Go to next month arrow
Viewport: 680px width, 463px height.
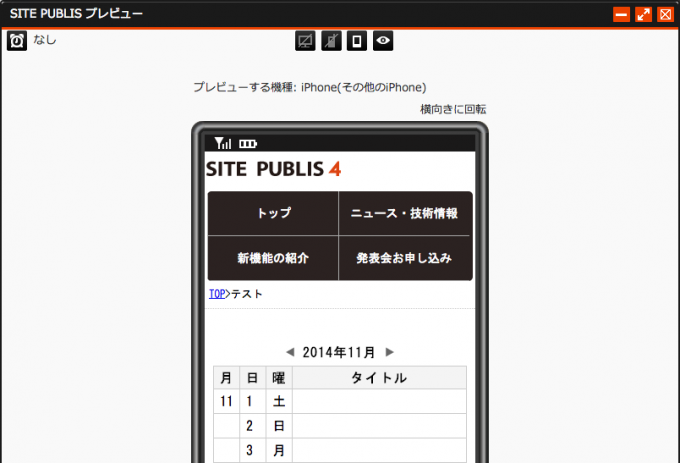[389, 352]
